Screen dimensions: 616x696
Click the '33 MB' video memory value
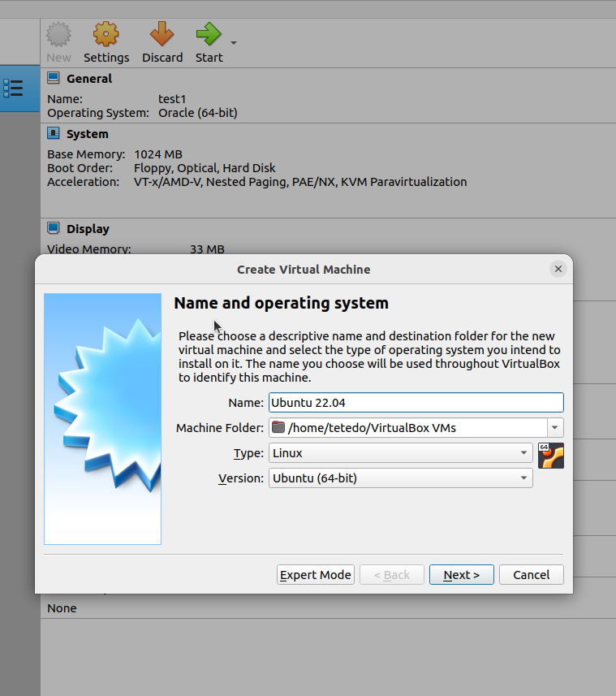(207, 249)
